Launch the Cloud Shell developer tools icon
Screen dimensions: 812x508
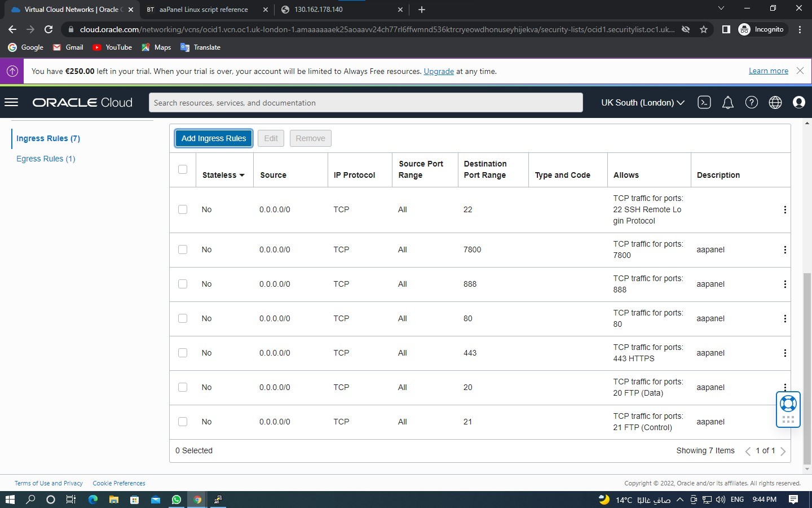coord(704,102)
